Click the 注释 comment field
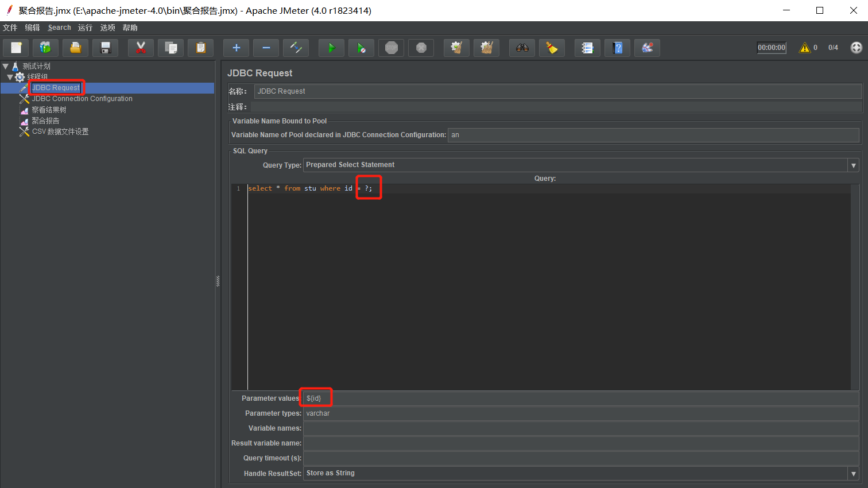Image resolution: width=868 pixels, height=488 pixels. pos(556,107)
